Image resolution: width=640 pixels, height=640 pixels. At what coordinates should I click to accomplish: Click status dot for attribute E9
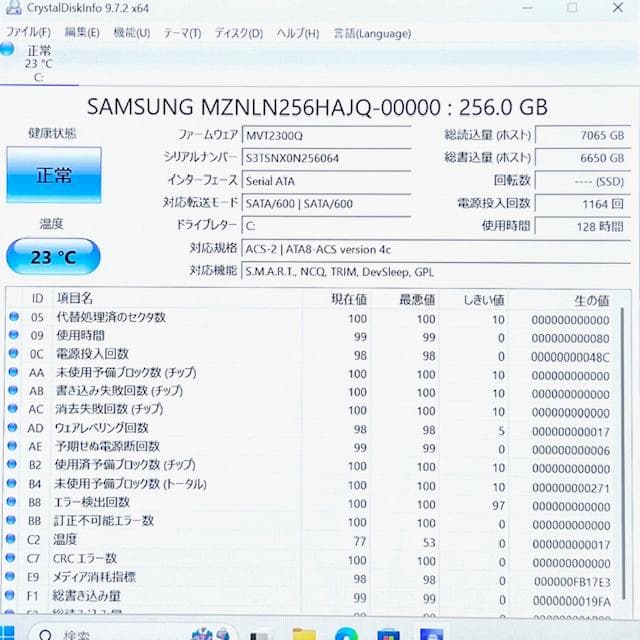(x=10, y=576)
